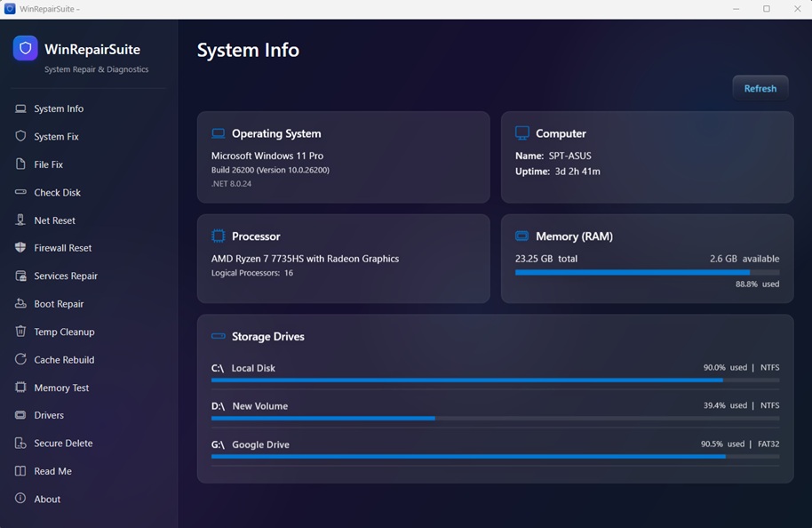Open the System Fix section

[x=53, y=136]
